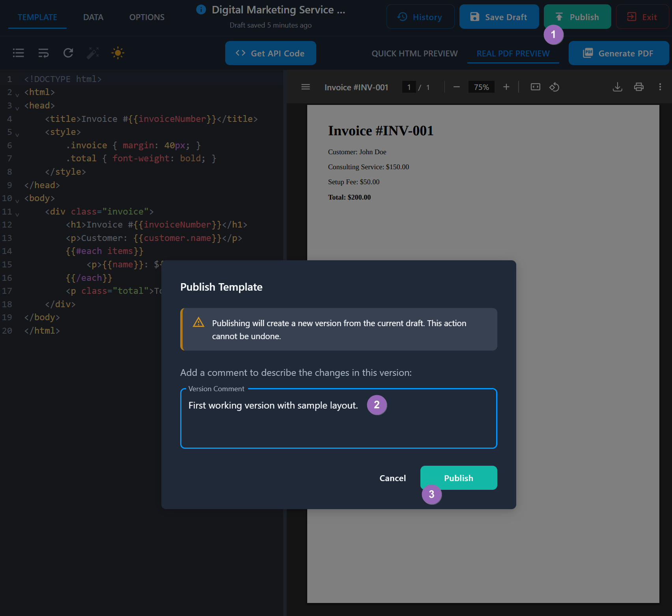Cancel the publish dialog
This screenshot has width=672, height=616.
(x=392, y=478)
